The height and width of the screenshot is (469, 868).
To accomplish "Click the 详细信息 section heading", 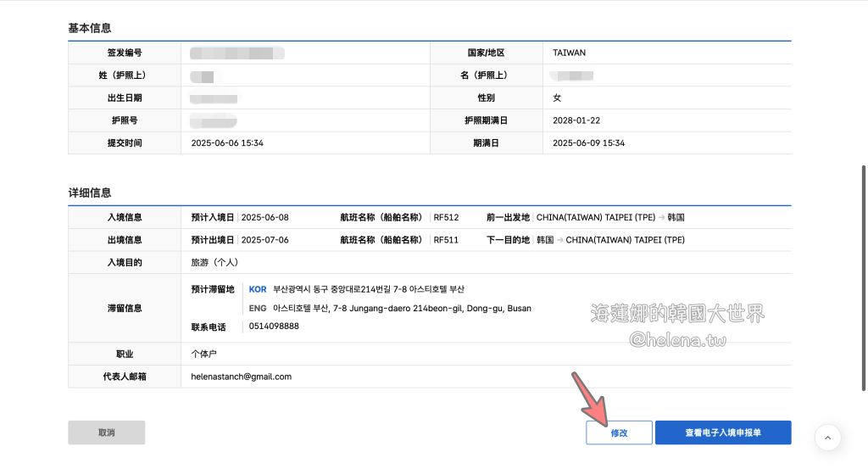I will tap(90, 193).
